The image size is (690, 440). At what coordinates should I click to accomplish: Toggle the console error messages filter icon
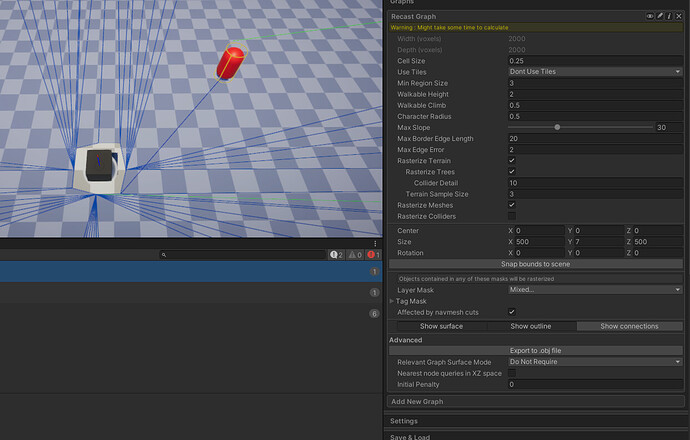point(373,255)
